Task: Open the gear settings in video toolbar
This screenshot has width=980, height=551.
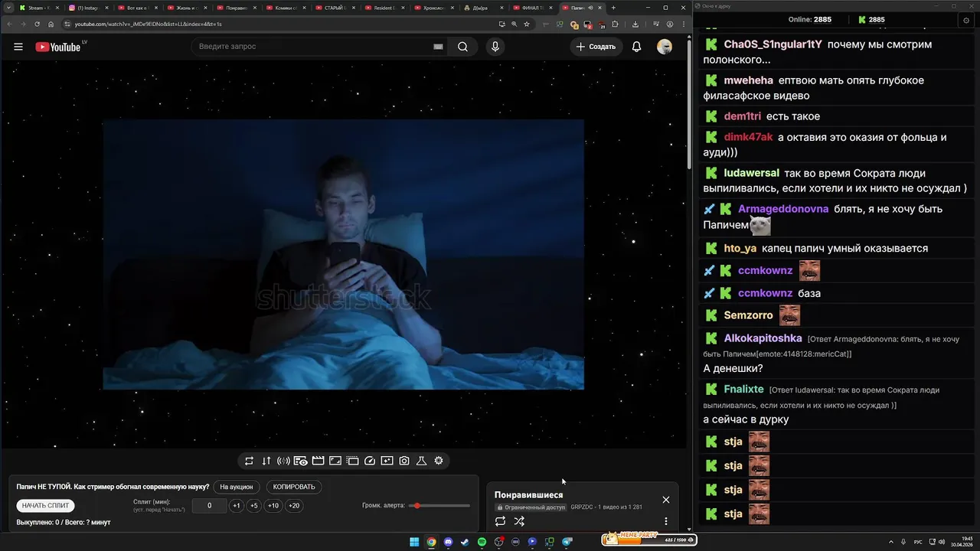Action: 439,461
